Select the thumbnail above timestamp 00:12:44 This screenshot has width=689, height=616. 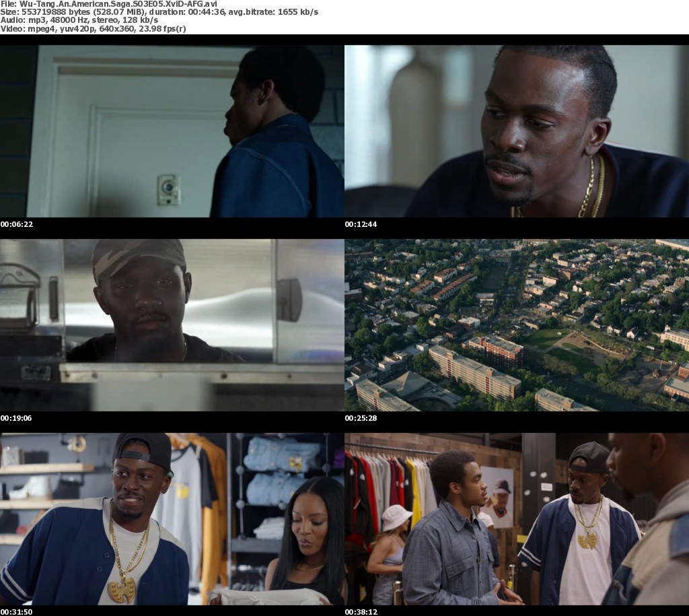point(517,131)
